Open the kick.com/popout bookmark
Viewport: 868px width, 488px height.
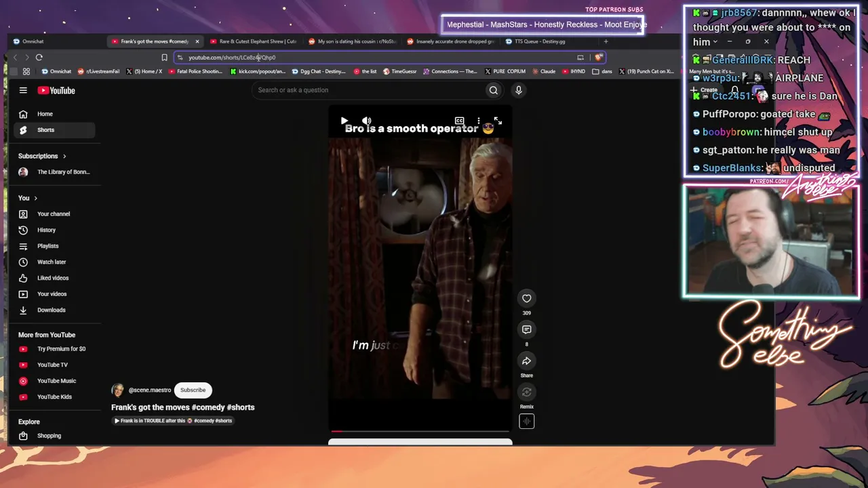point(258,71)
